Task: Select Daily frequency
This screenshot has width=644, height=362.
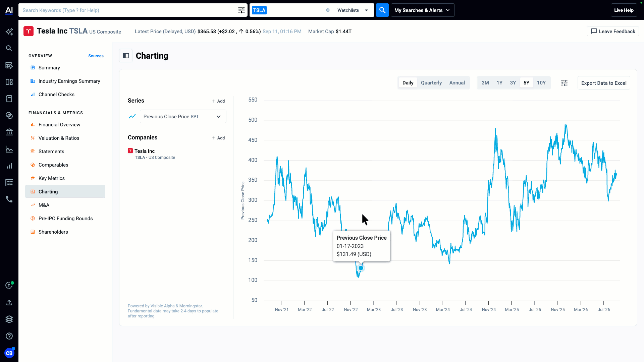Action: point(408,83)
